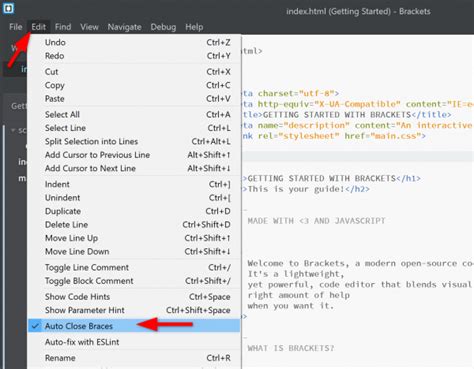The image size is (474, 369).
Task: Open the Help menu
Action: point(194,27)
